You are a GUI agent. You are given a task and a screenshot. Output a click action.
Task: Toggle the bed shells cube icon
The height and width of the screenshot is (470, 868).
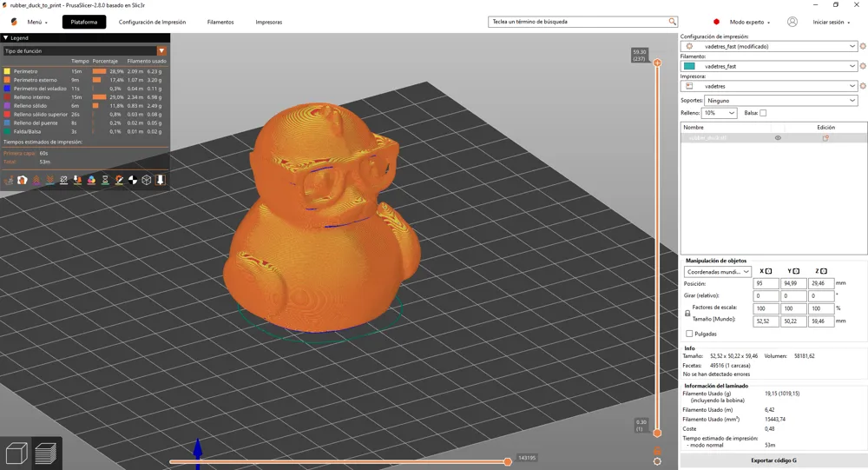click(x=147, y=180)
